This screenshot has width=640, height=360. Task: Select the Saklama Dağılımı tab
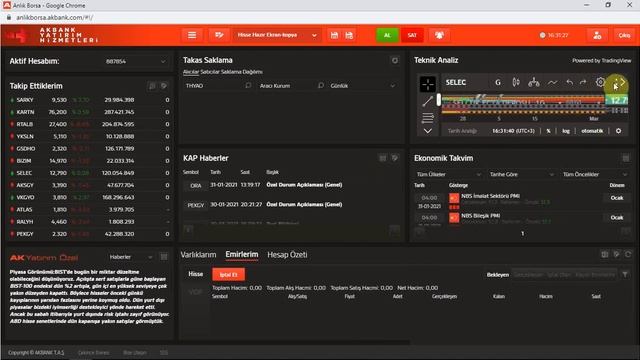242,72
